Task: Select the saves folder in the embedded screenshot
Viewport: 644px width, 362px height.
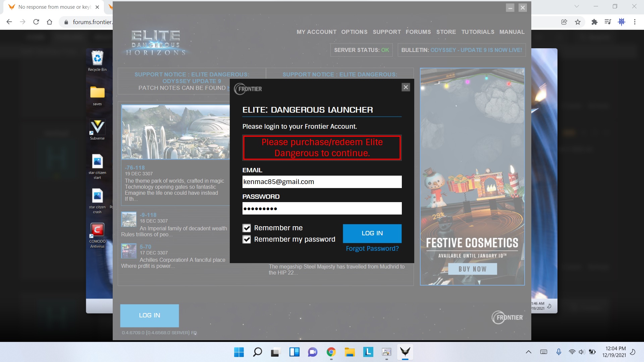Action: coord(97,96)
